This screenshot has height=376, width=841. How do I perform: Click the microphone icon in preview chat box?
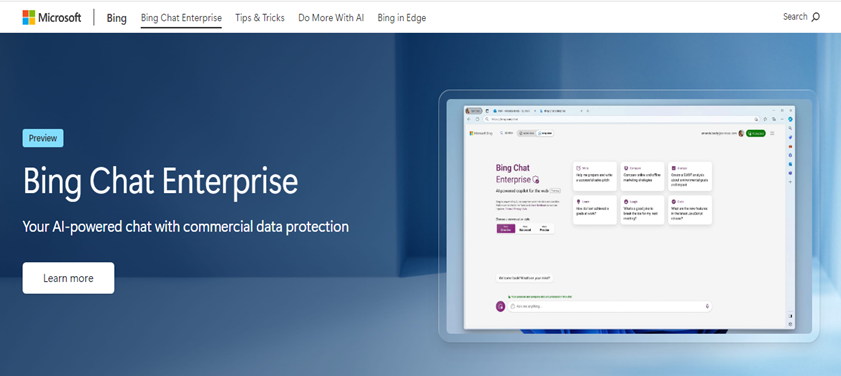point(707,306)
